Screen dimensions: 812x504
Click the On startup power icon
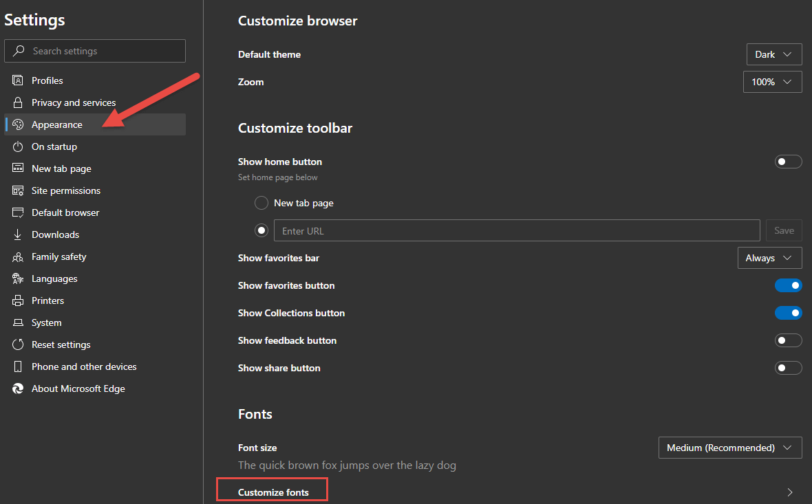(x=17, y=146)
